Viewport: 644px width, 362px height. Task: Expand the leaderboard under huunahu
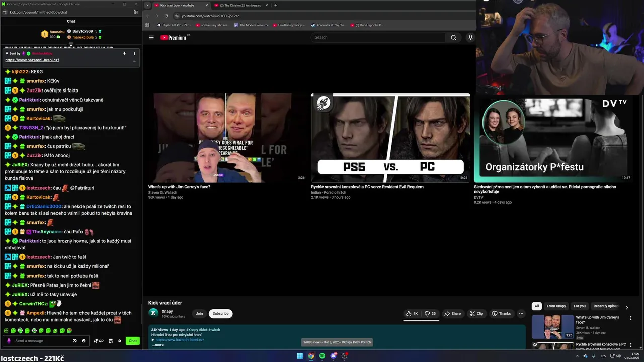point(71,44)
